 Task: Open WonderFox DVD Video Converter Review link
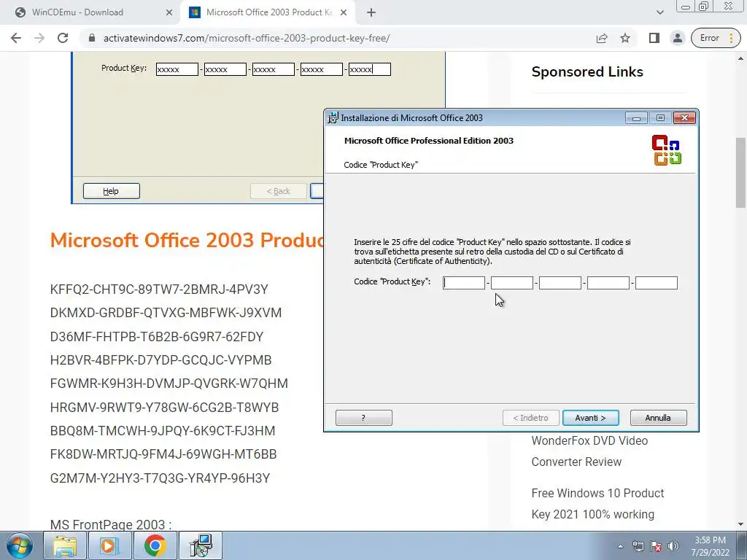589,451
